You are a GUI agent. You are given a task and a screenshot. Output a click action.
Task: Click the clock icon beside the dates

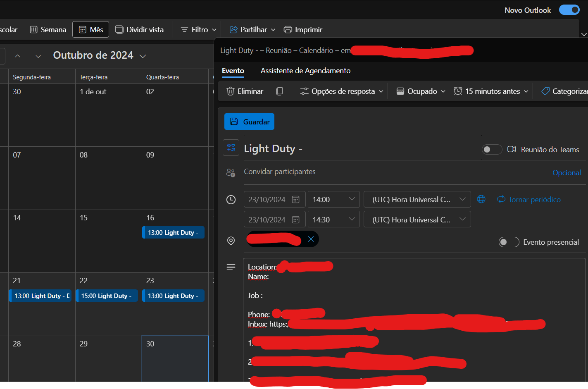(231, 200)
